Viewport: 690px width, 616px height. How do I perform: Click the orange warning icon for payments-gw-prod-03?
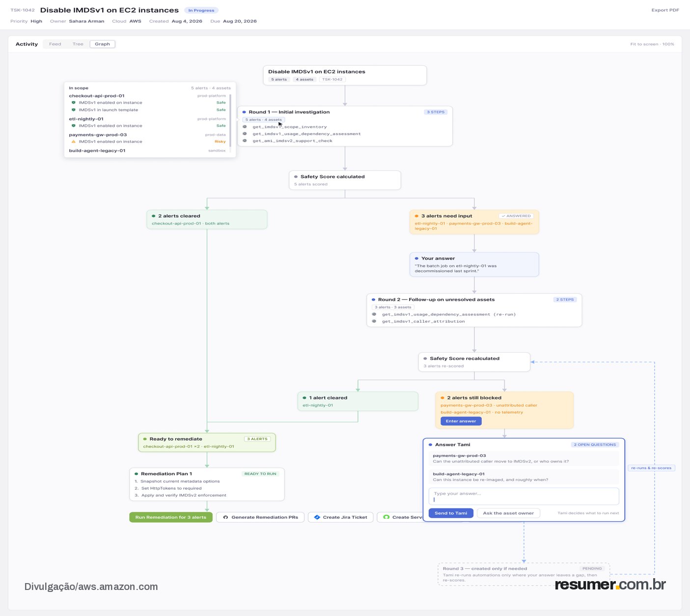[x=74, y=141]
